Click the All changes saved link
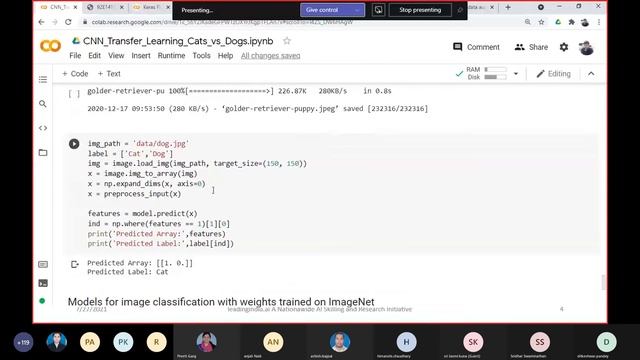Viewport: 640px width, 360px height. click(x=271, y=56)
